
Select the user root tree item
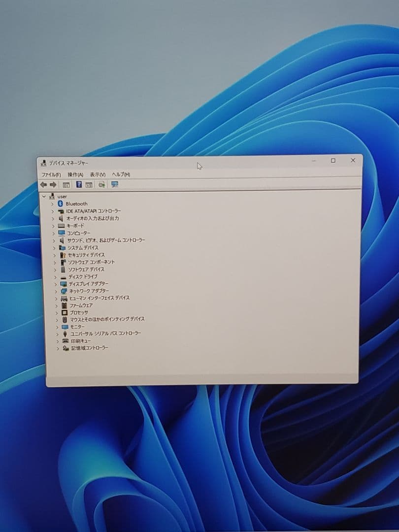click(x=62, y=196)
